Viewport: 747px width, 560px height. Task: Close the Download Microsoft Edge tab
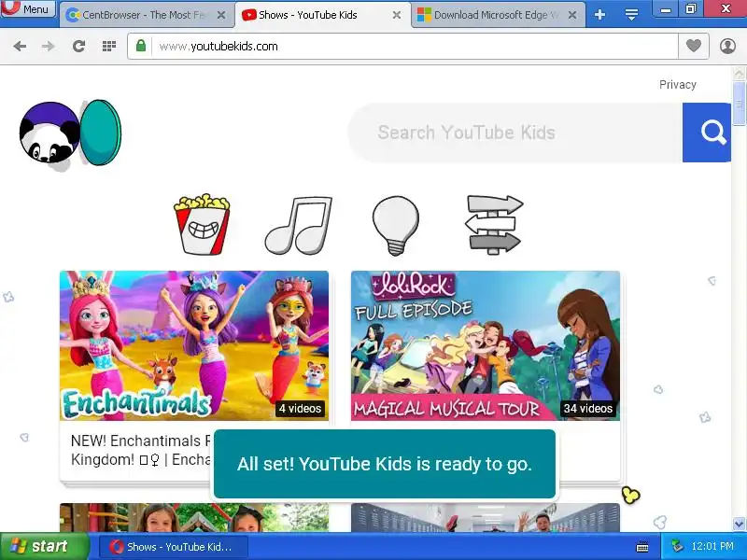coord(572,15)
